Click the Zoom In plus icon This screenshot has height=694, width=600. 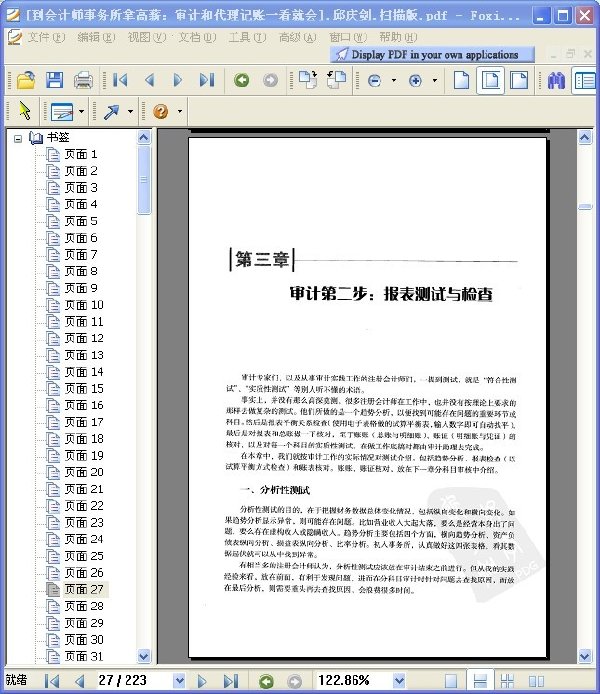(415, 81)
